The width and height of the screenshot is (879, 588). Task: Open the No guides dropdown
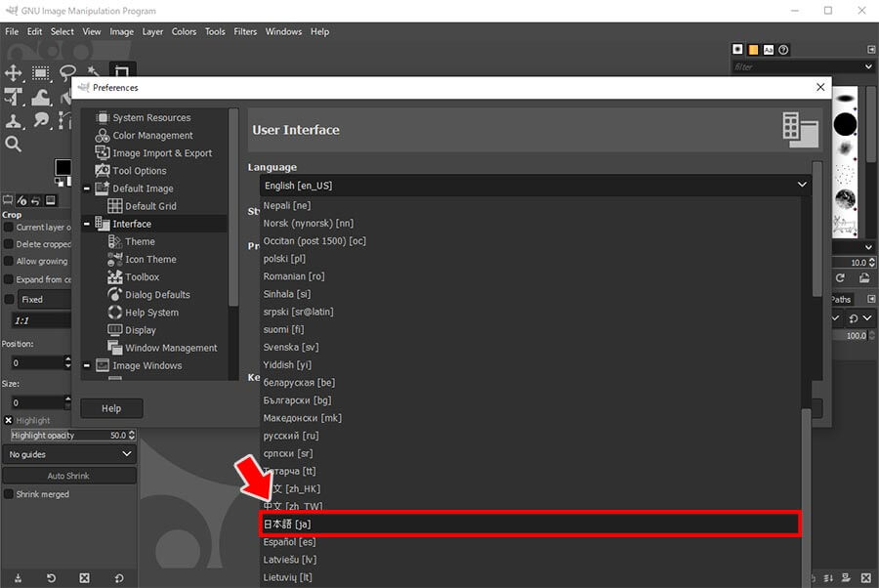(x=69, y=454)
